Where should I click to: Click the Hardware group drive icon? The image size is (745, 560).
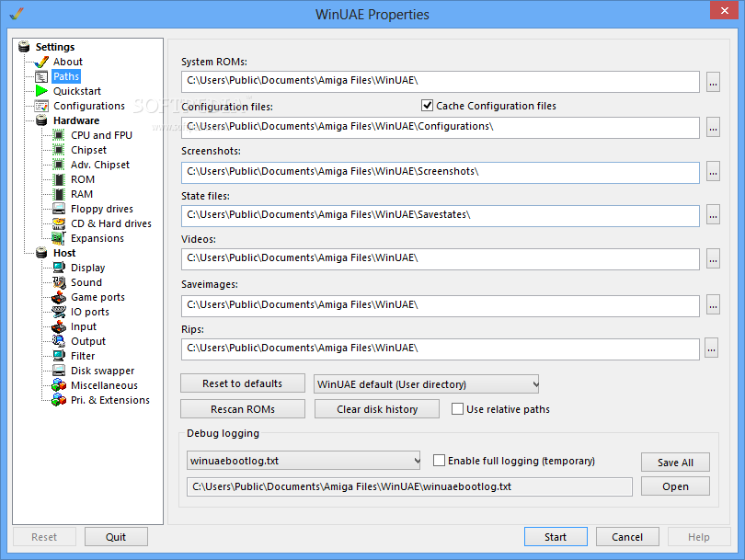pos(41,120)
